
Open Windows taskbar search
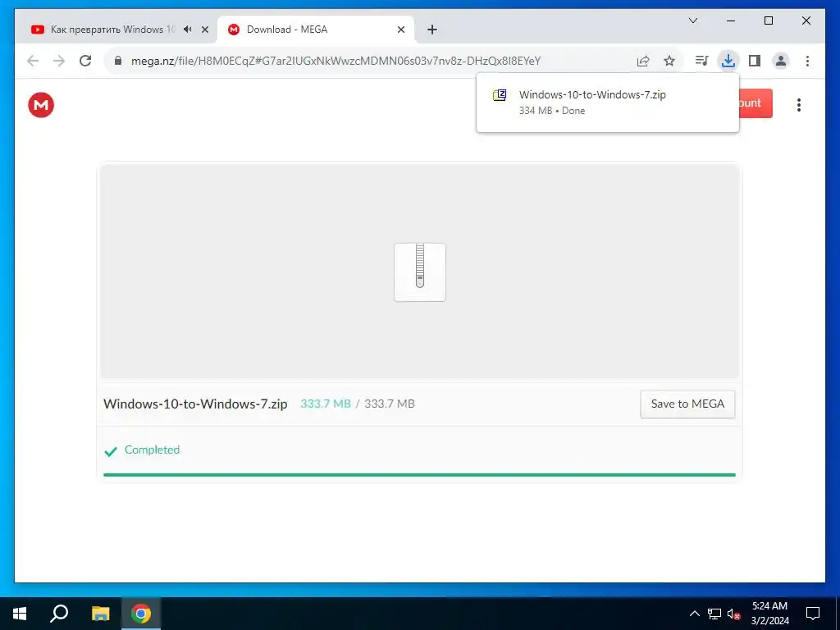click(x=59, y=614)
